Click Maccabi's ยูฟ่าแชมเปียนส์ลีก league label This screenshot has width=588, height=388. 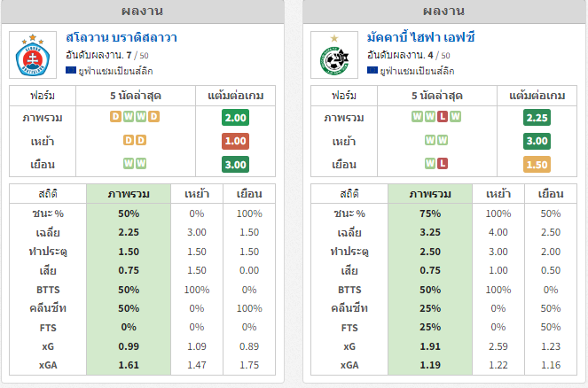[x=417, y=71]
